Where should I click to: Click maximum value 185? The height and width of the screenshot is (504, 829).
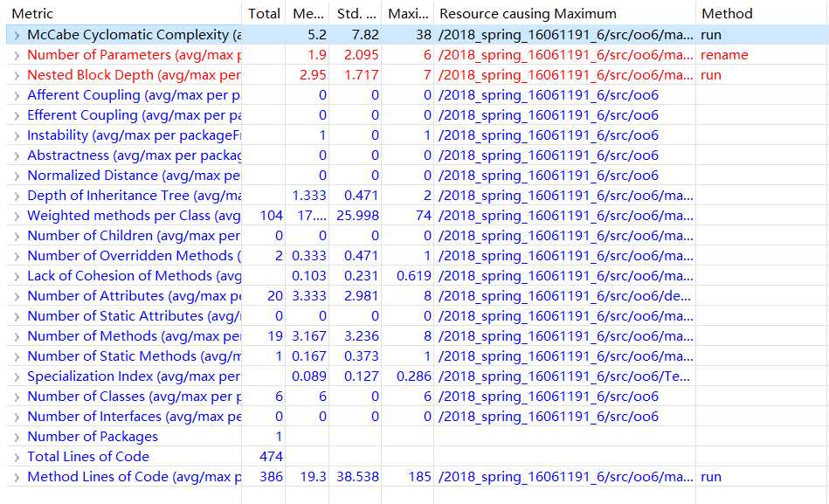[420, 477]
